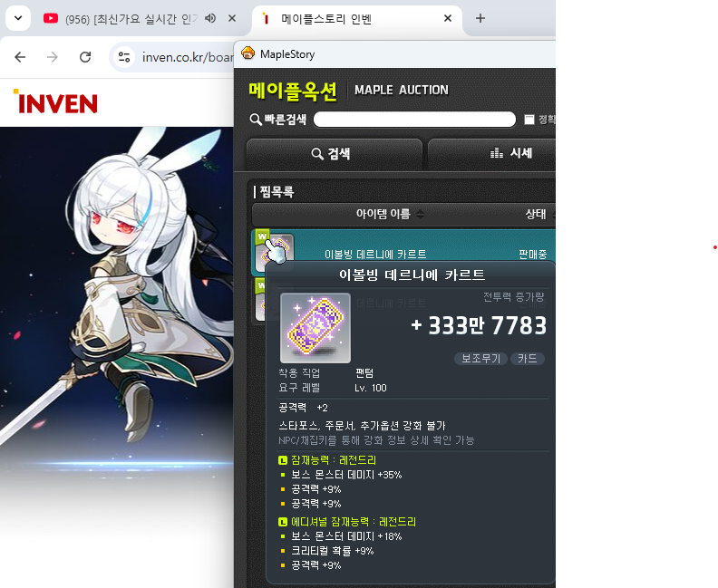Reload the Inven page
The image size is (718, 588).
tap(85, 57)
